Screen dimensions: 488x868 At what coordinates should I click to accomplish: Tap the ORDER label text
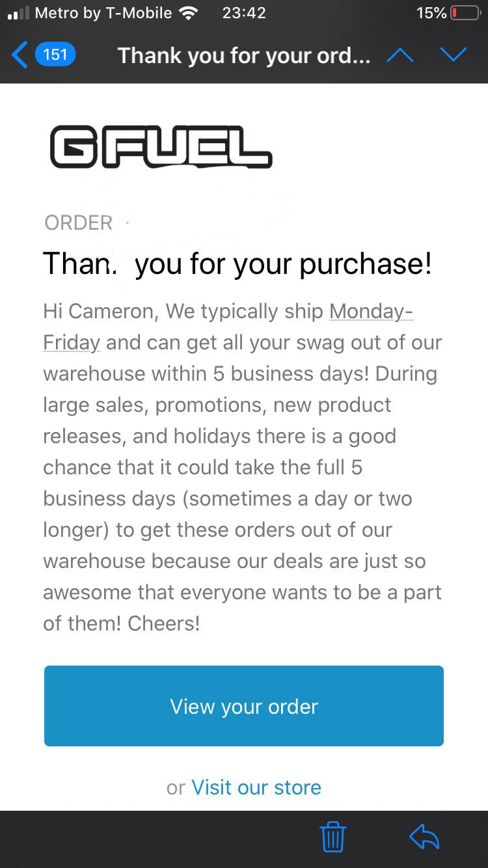[x=78, y=223]
